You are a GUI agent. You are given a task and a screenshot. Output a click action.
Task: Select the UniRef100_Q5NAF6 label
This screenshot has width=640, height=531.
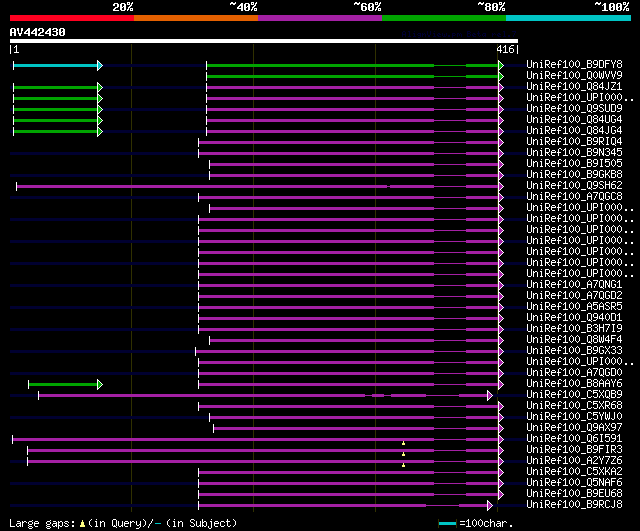tap(574, 482)
